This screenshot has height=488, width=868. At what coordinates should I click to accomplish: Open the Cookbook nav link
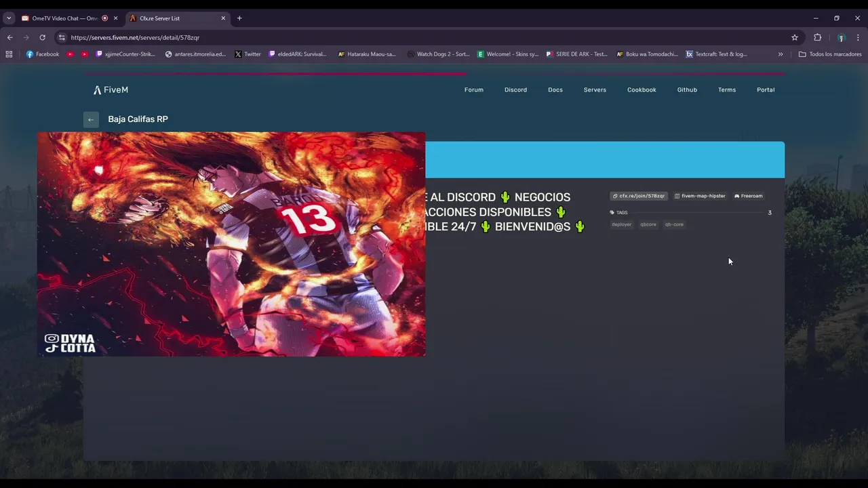(642, 89)
